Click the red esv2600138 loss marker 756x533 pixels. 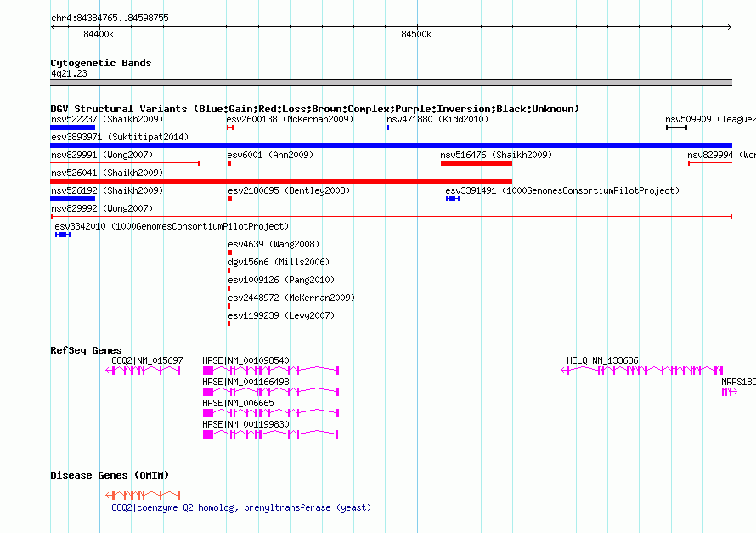point(230,128)
